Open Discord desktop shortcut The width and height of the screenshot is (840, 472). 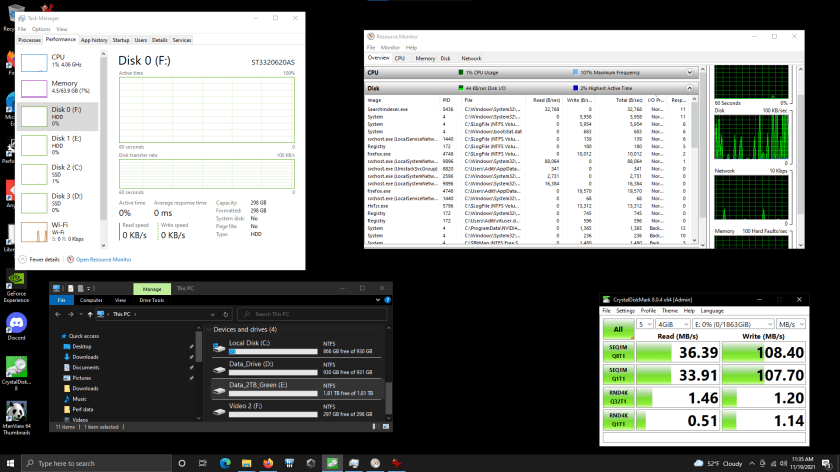click(14, 323)
